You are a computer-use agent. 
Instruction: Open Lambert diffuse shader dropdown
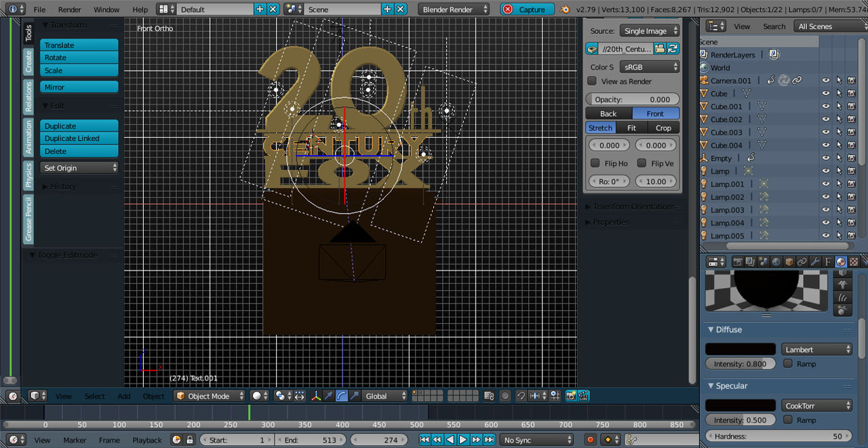coord(816,349)
